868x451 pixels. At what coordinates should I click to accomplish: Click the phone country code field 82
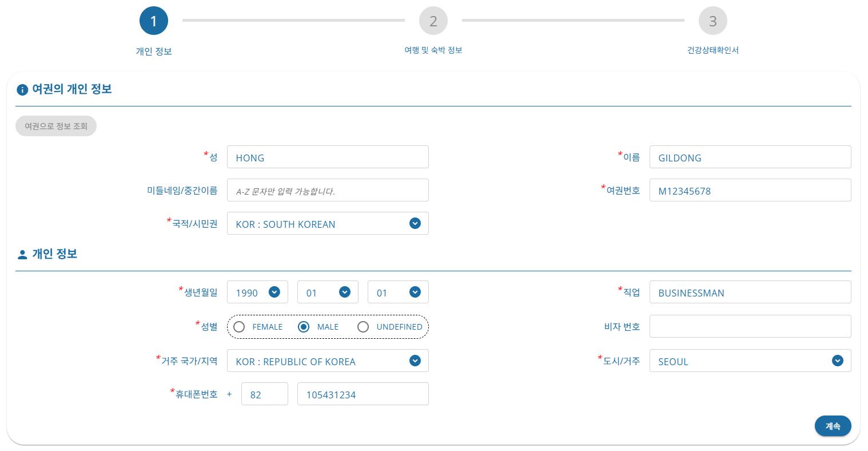pyautogui.click(x=265, y=394)
